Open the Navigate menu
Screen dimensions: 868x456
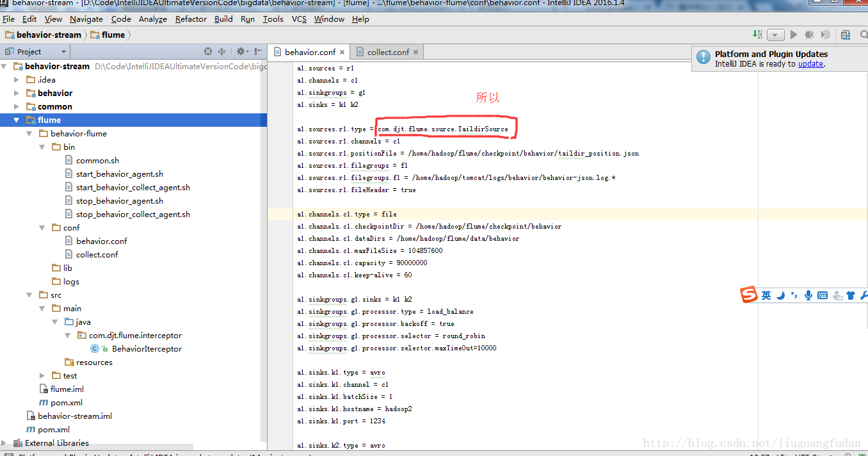point(86,19)
